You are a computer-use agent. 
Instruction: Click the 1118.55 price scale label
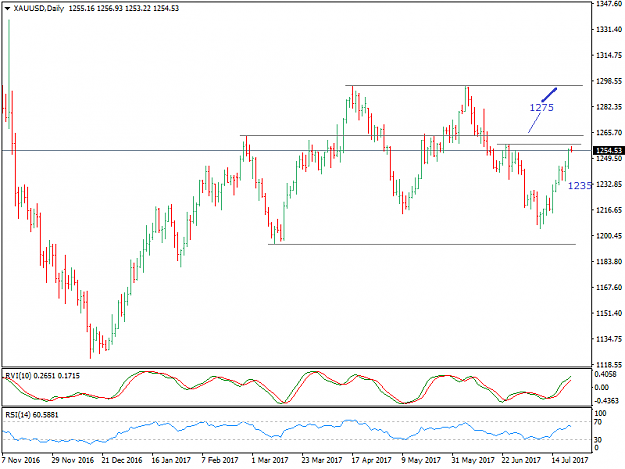[x=609, y=364]
